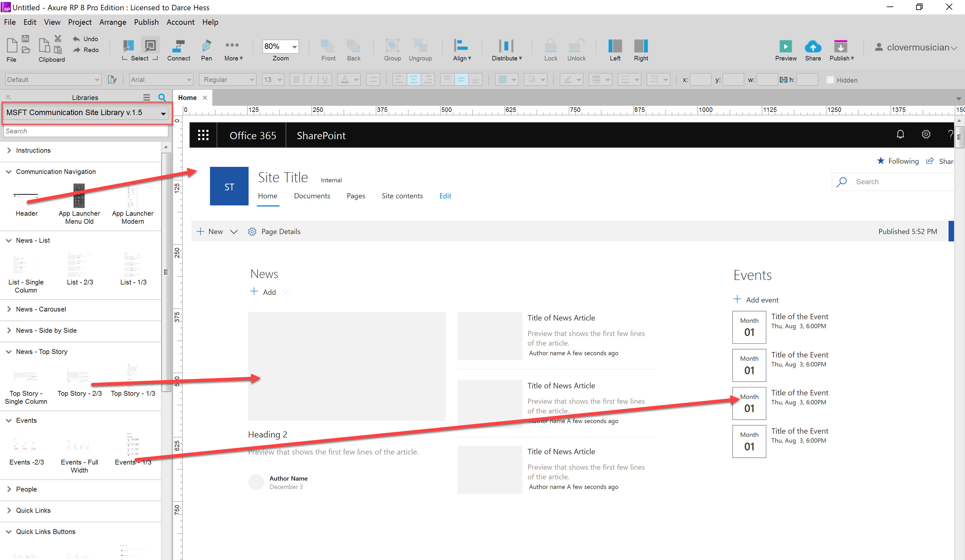Click the libraries Search input field
This screenshot has width=965, height=560.
[85, 131]
